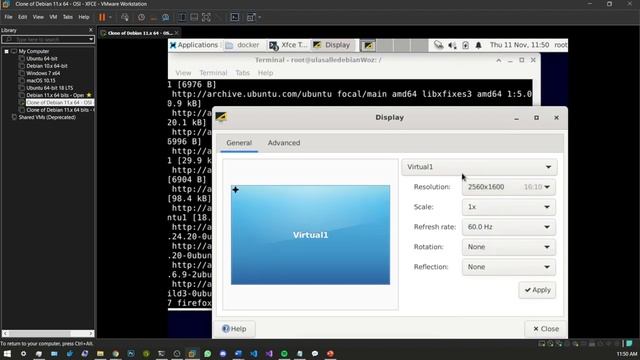Click the volume speaker tray icon
The height and width of the screenshot is (360, 640).
[x=452, y=45]
